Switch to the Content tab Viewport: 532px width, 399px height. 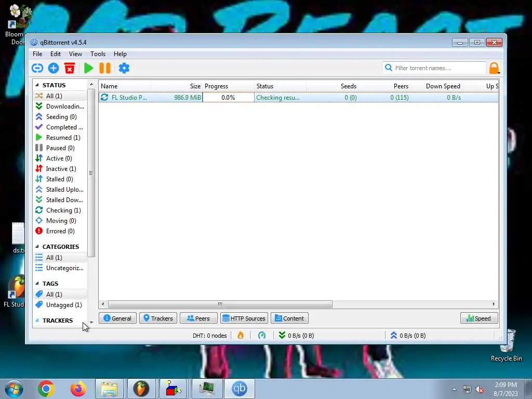289,318
